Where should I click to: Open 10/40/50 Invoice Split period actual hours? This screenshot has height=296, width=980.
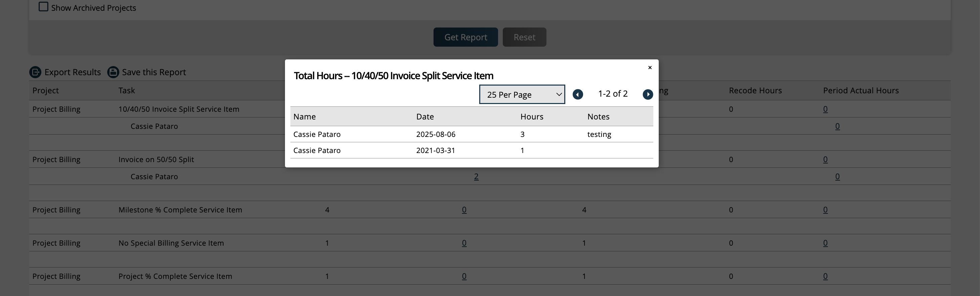[x=825, y=109]
